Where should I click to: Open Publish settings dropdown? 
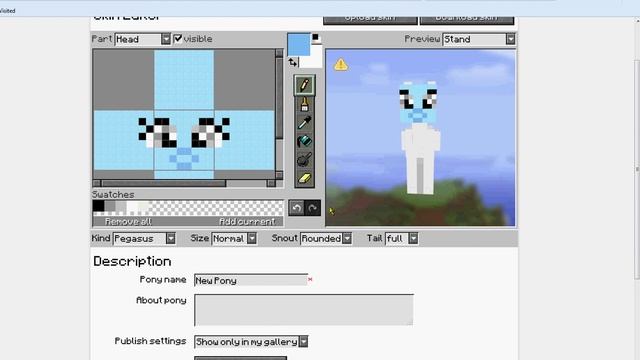(x=251, y=342)
